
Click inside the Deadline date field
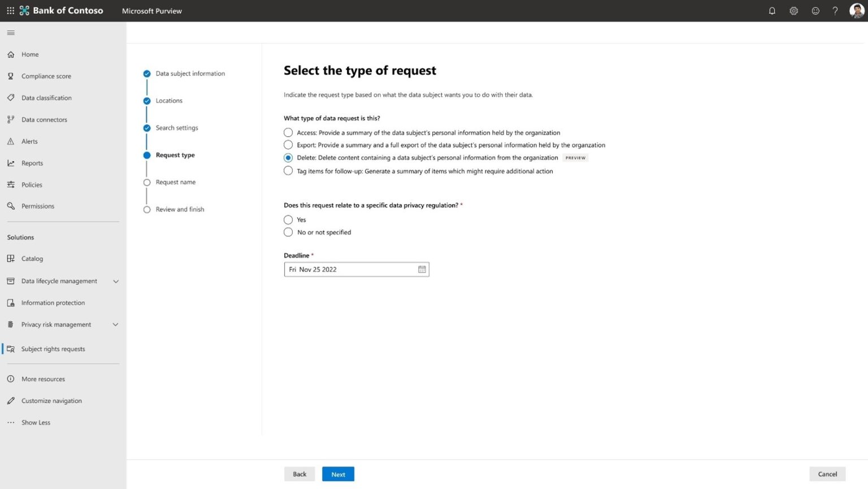pyautogui.click(x=348, y=270)
